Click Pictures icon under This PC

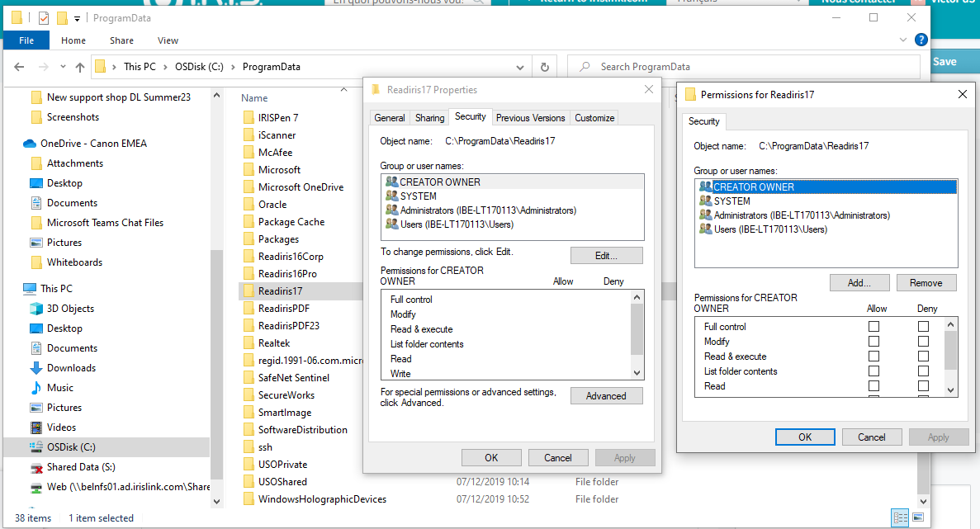tap(36, 408)
